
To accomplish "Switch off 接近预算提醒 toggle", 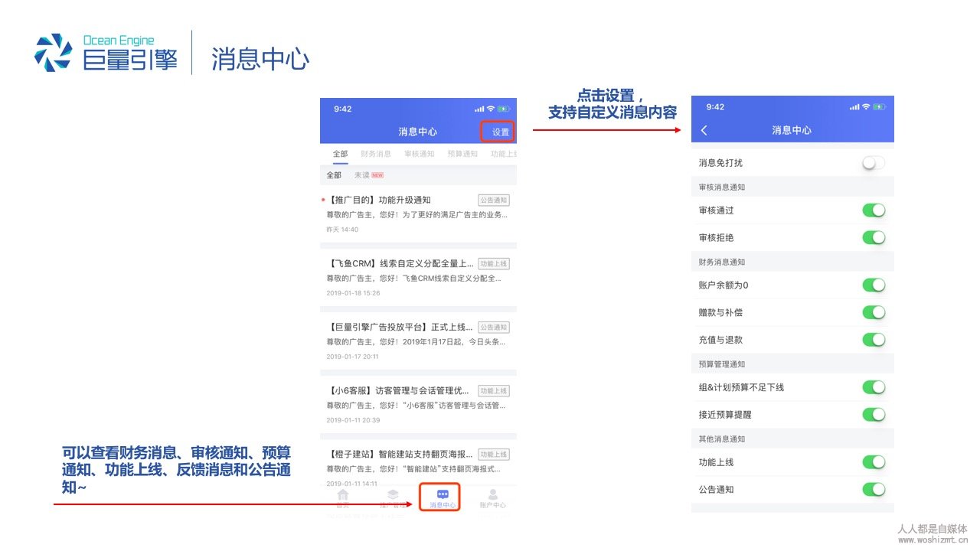I will [x=873, y=415].
